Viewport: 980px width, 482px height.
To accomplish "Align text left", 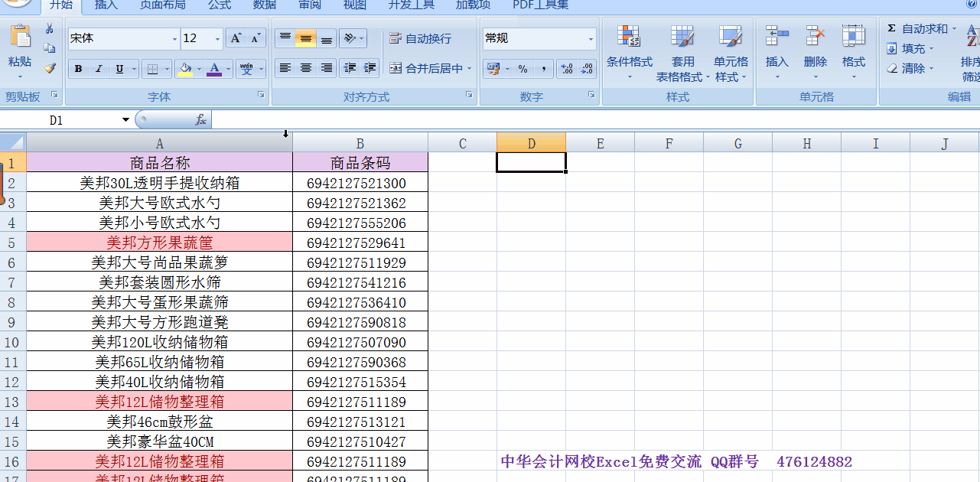I will (285, 68).
